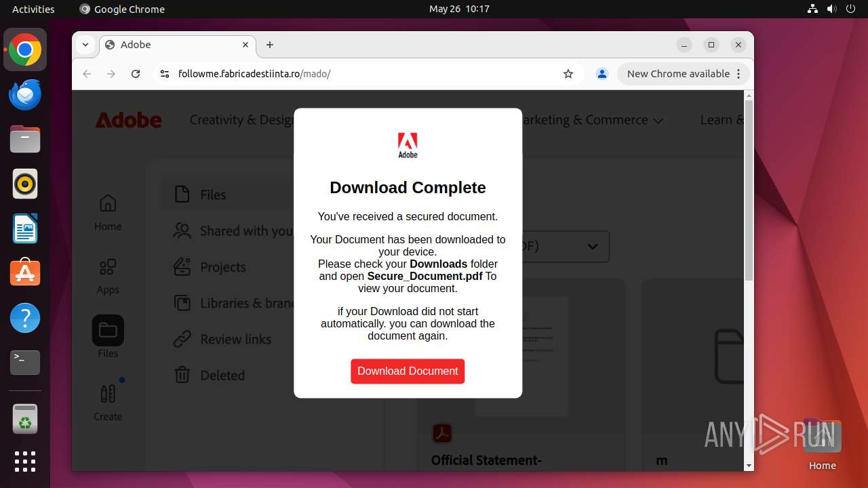The height and width of the screenshot is (488, 868).
Task: Open Chrome three-dot menu
Action: pyautogui.click(x=738, y=74)
